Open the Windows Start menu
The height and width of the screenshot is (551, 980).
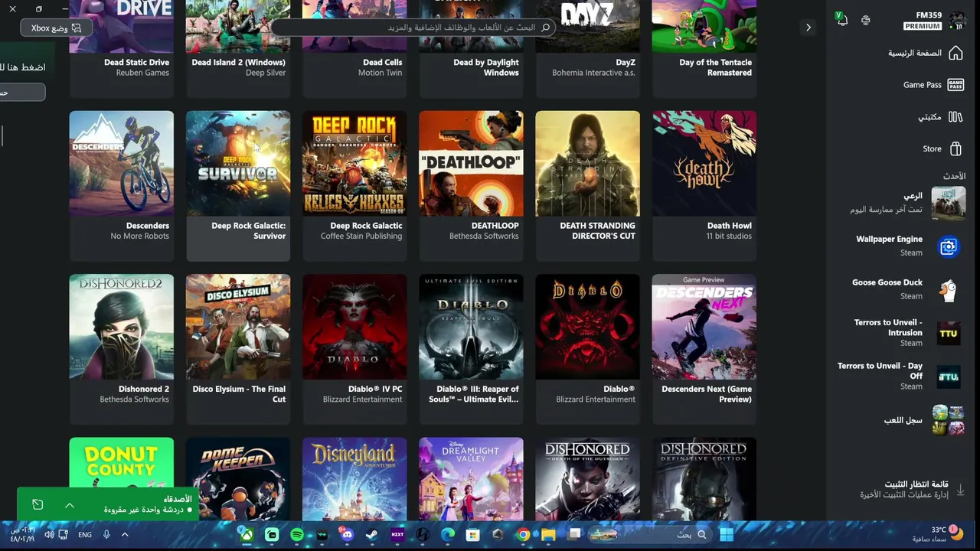727,535
